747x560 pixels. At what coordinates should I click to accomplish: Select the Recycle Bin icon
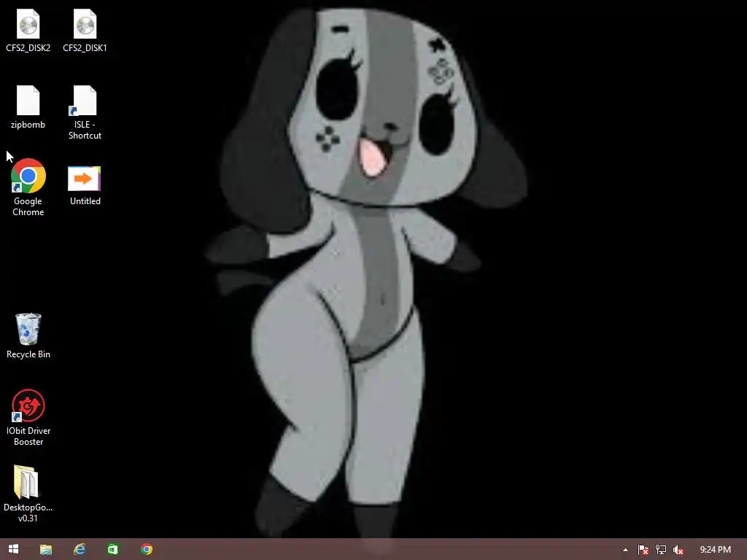click(28, 329)
